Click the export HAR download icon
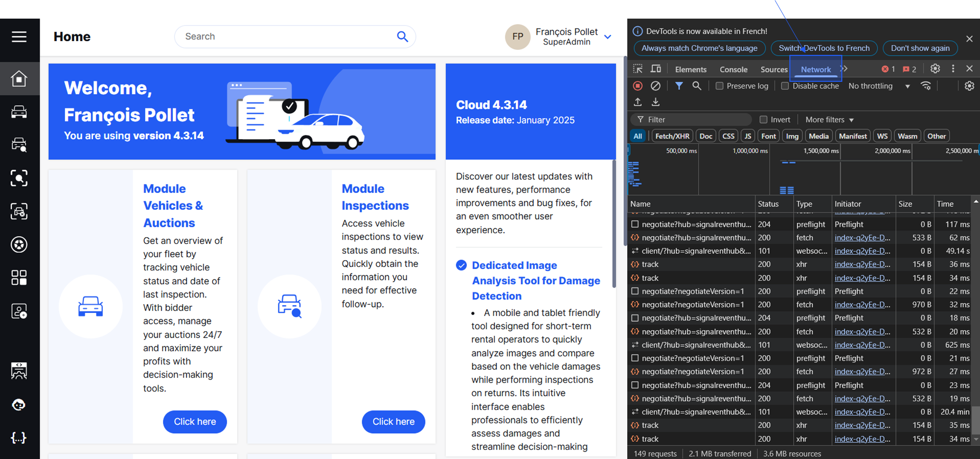Image resolution: width=980 pixels, height=459 pixels. pyautogui.click(x=655, y=102)
